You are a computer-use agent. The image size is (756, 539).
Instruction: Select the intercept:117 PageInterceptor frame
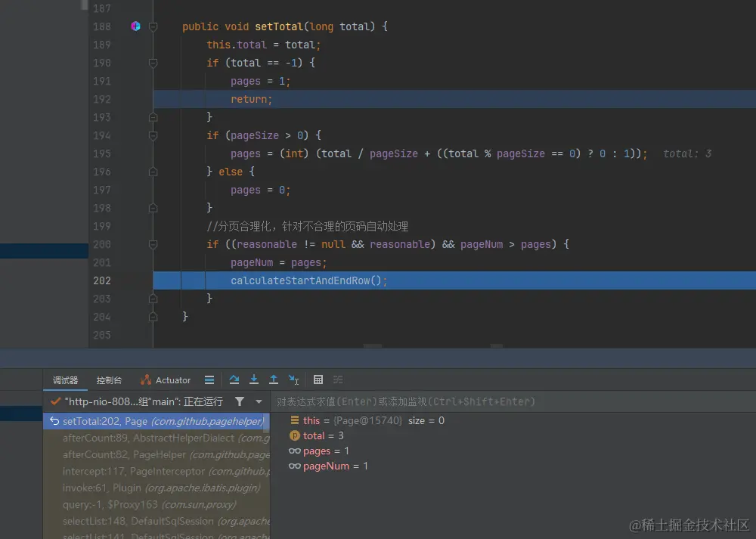tap(156, 472)
